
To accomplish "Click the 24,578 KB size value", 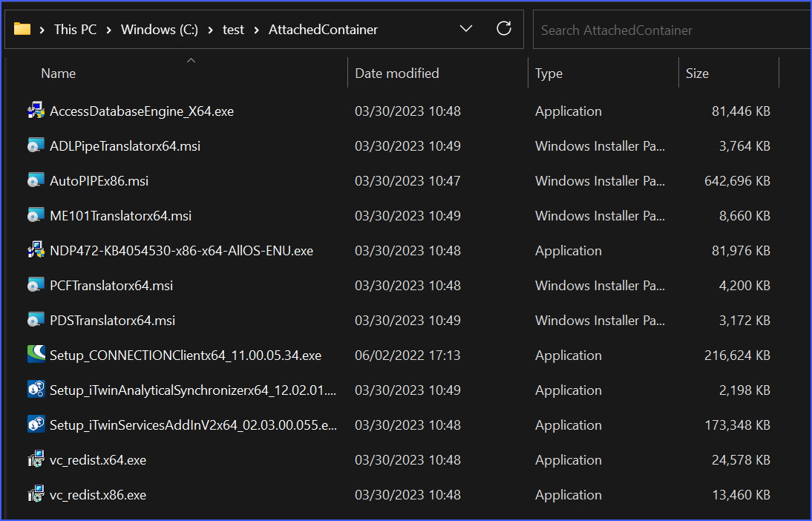I will [x=741, y=460].
